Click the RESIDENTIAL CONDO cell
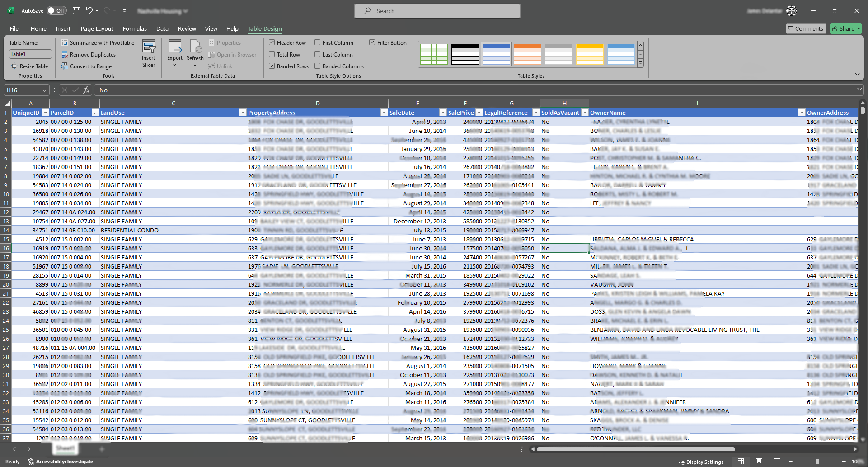The height and width of the screenshot is (467, 868). coord(174,230)
